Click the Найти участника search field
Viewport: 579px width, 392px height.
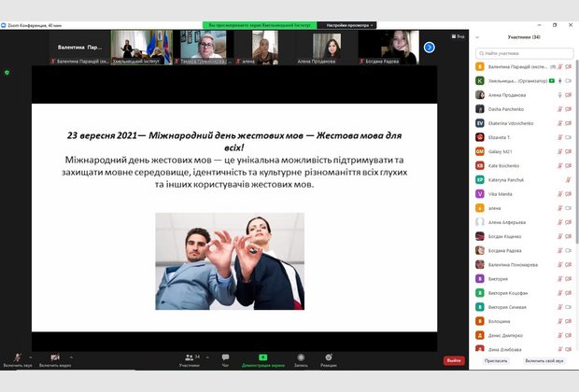(x=524, y=53)
